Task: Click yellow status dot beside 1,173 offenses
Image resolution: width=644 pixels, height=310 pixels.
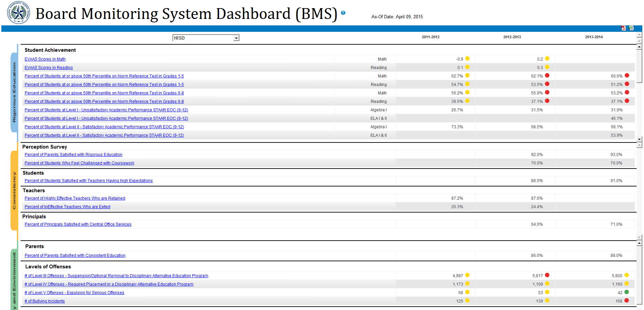Action: [x=468, y=284]
